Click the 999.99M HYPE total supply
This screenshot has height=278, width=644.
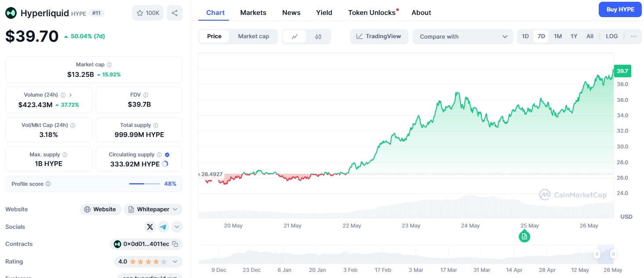tap(139, 135)
